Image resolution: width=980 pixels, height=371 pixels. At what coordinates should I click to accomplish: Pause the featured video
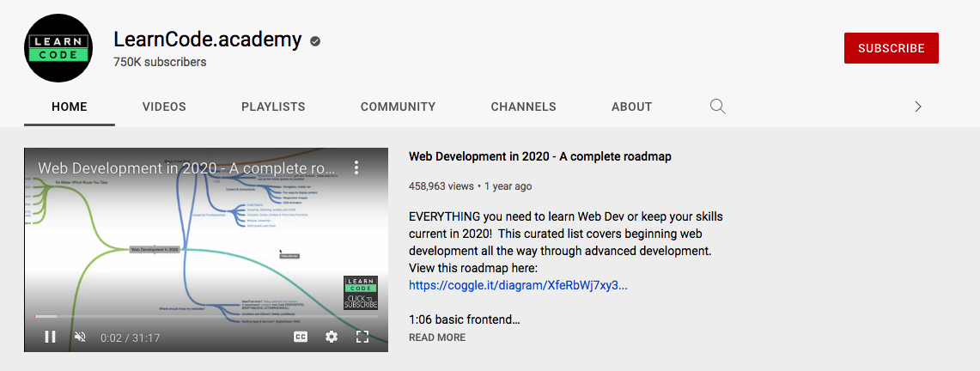50,337
